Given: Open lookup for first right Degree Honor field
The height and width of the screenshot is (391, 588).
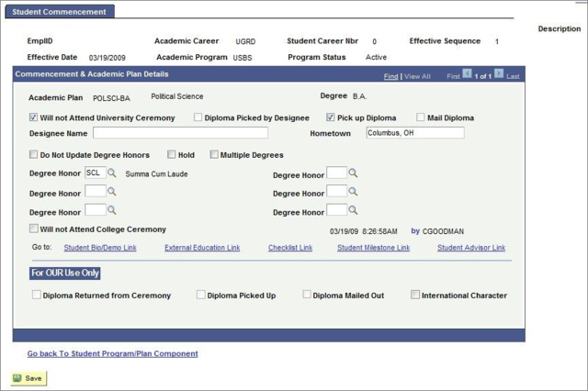Looking at the screenshot, I should pos(353,173).
